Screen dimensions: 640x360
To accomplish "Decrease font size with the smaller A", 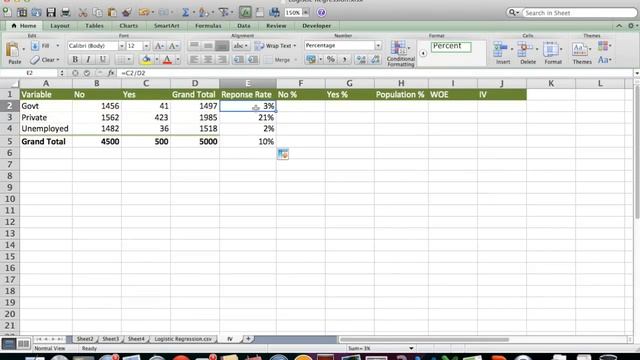I will (173, 46).
